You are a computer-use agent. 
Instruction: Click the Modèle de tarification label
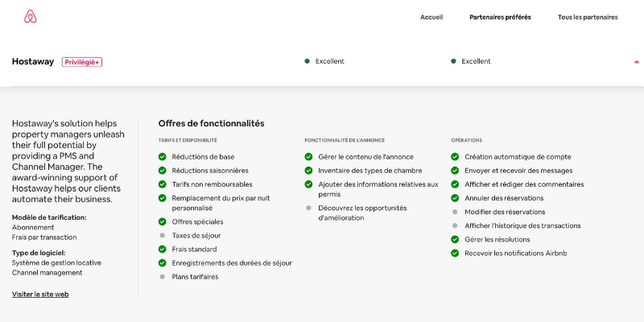(x=49, y=217)
